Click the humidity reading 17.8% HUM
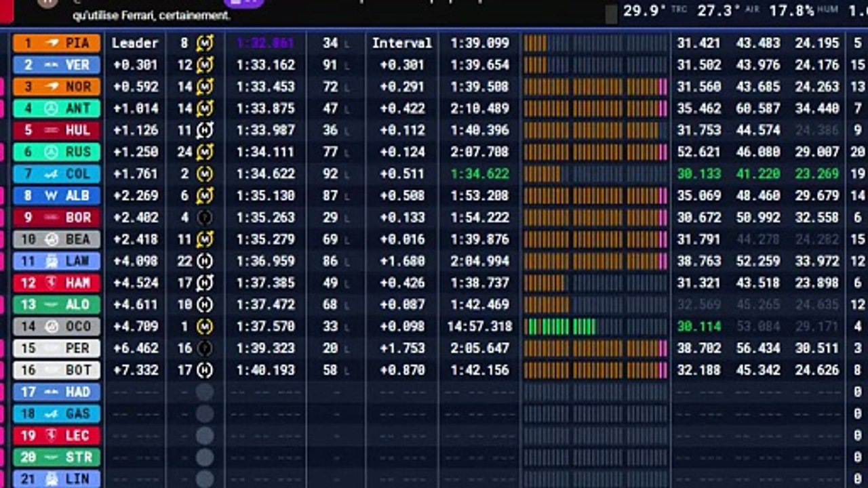Screen dimensions: 868x488 pos(804,11)
